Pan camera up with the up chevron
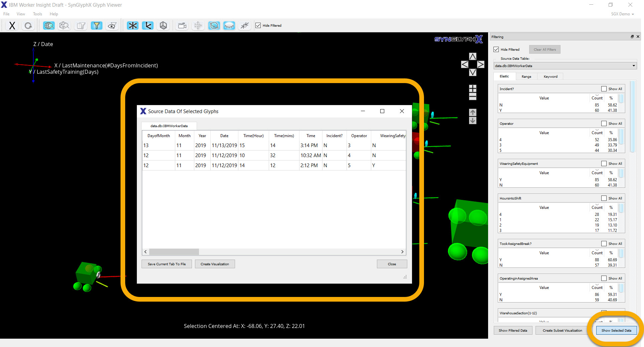 click(473, 56)
